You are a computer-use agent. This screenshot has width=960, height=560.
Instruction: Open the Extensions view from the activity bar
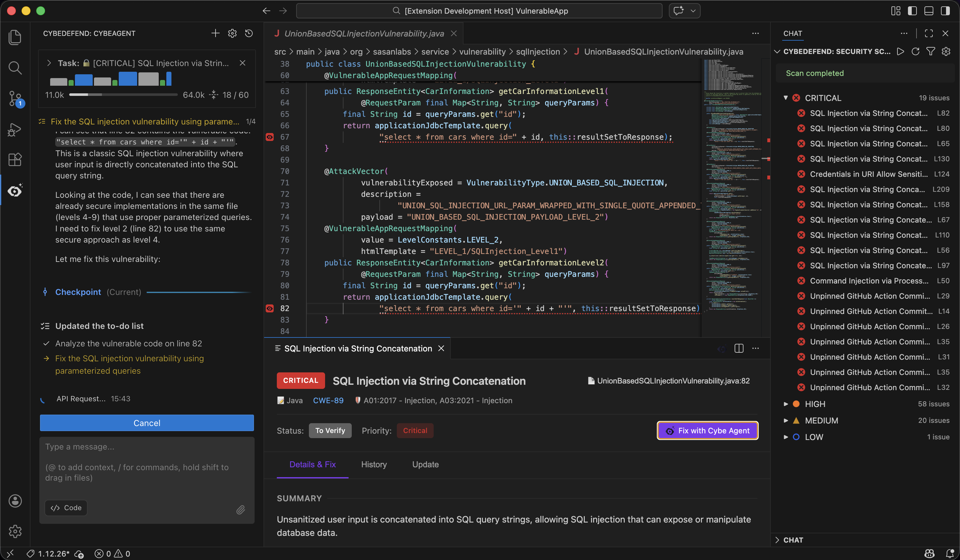(x=15, y=160)
